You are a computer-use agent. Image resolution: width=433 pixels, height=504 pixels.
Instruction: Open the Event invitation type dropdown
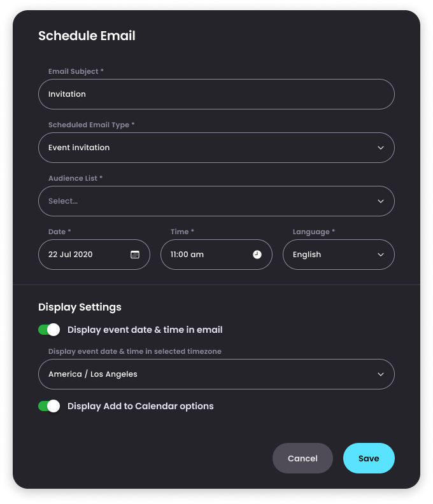tap(216, 148)
